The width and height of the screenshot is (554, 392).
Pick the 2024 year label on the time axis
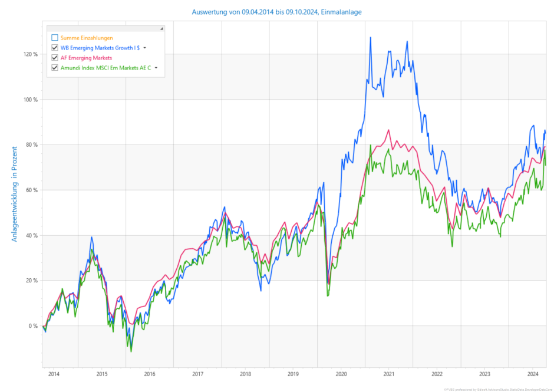[x=533, y=373]
